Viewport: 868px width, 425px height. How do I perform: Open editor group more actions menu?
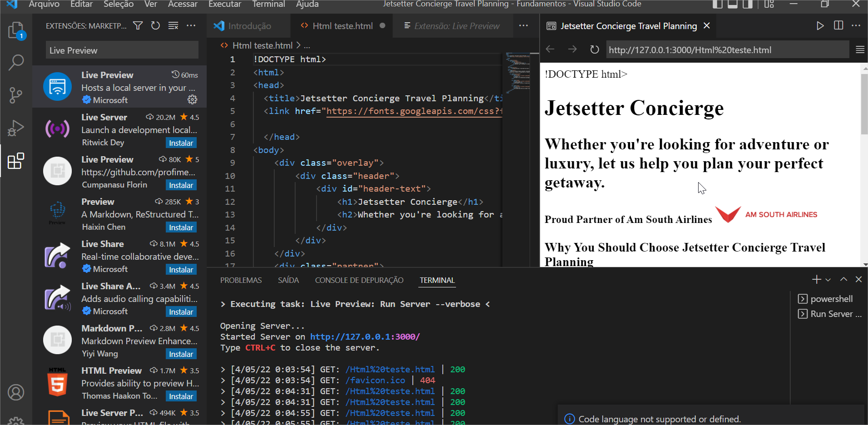point(523,26)
